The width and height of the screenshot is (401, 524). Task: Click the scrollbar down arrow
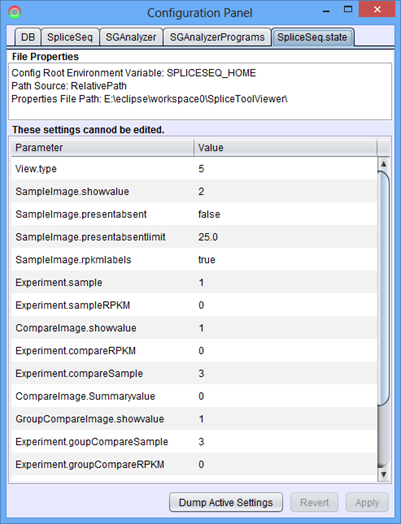[384, 474]
